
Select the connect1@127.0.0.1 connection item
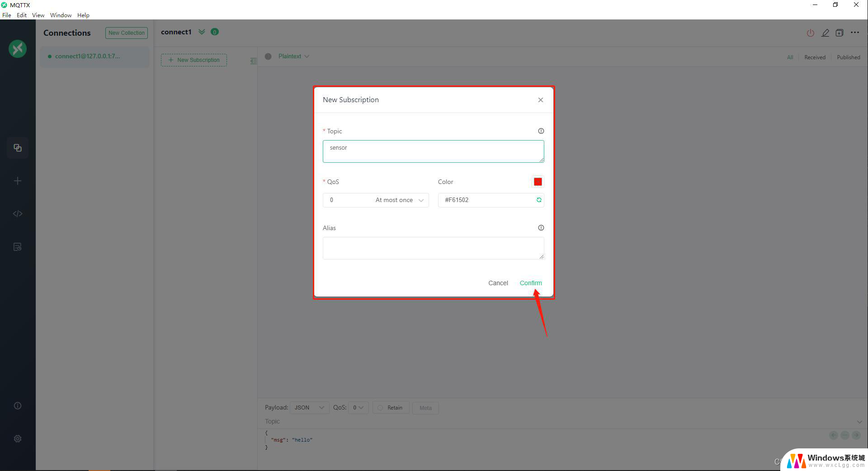click(94, 57)
